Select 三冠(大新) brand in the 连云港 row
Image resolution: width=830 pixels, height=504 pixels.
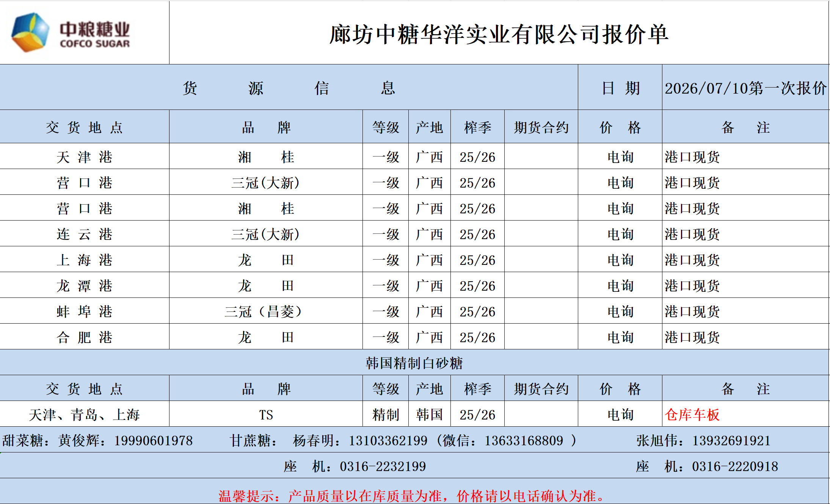click(x=266, y=234)
